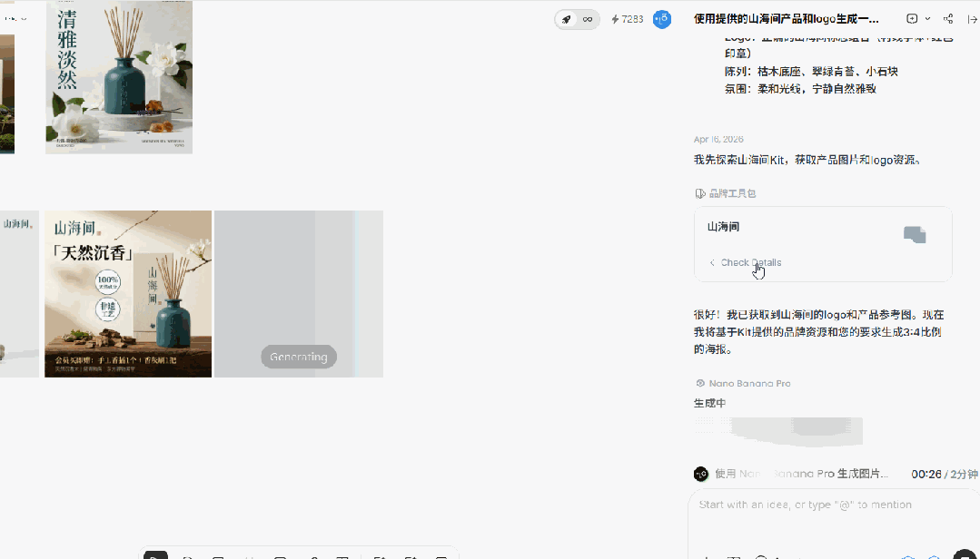Image resolution: width=980 pixels, height=559 pixels.
Task: Open a new chat using the new-chat icon
Action: pyautogui.click(x=912, y=17)
